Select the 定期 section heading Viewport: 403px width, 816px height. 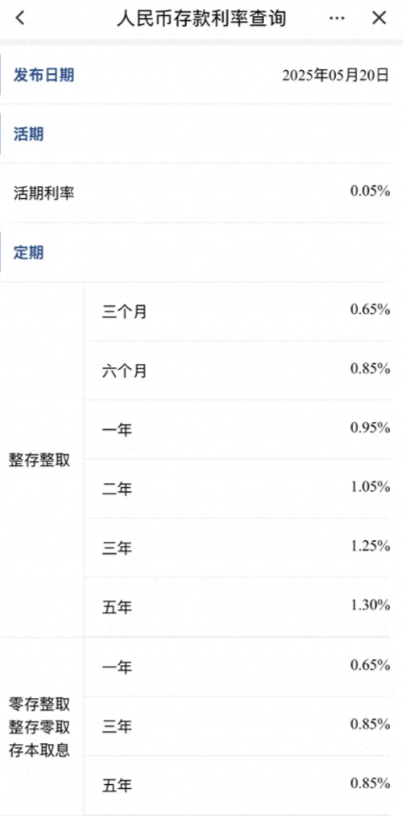[29, 253]
